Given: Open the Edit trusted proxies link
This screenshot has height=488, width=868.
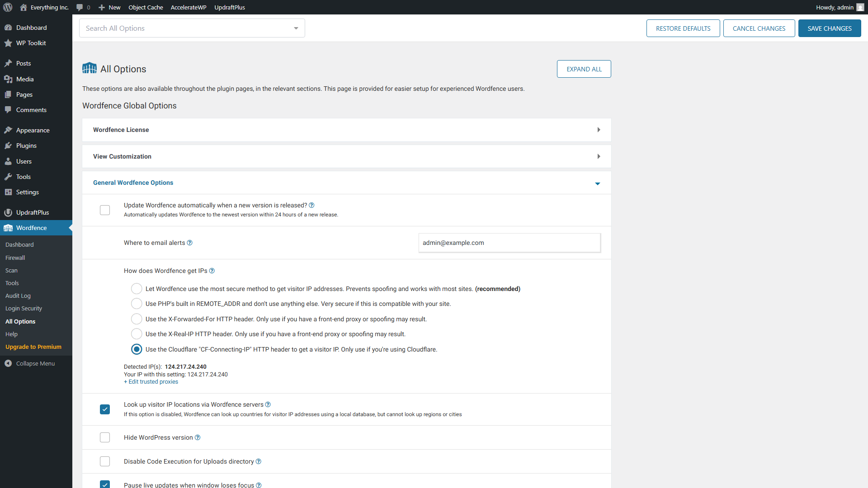Looking at the screenshot, I should 151,382.
